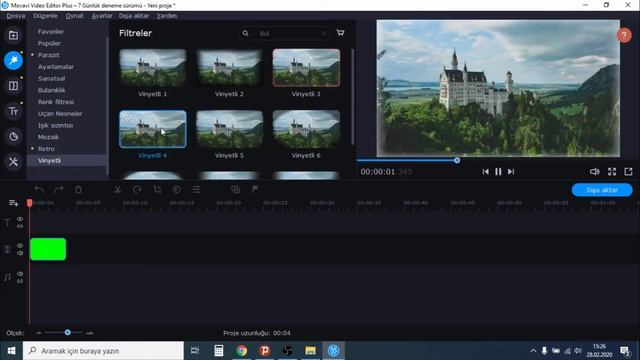Select the Favoriler filter category
Image resolution: width=640 pixels, height=360 pixels.
point(51,31)
